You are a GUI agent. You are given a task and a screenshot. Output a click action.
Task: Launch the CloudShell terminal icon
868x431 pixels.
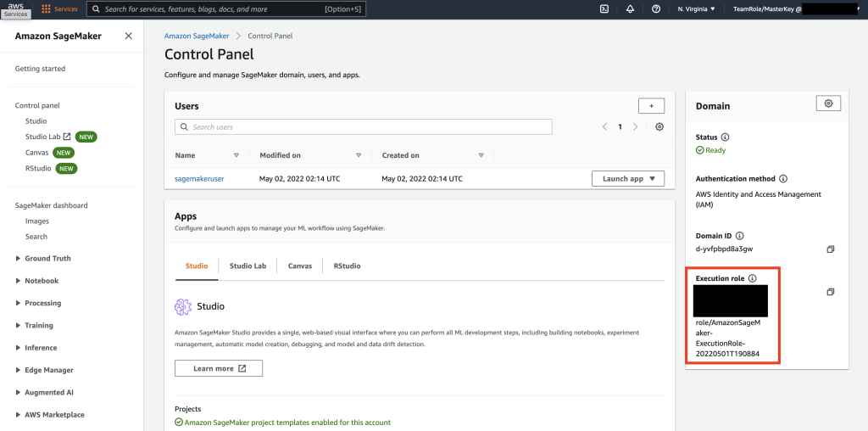coord(604,8)
